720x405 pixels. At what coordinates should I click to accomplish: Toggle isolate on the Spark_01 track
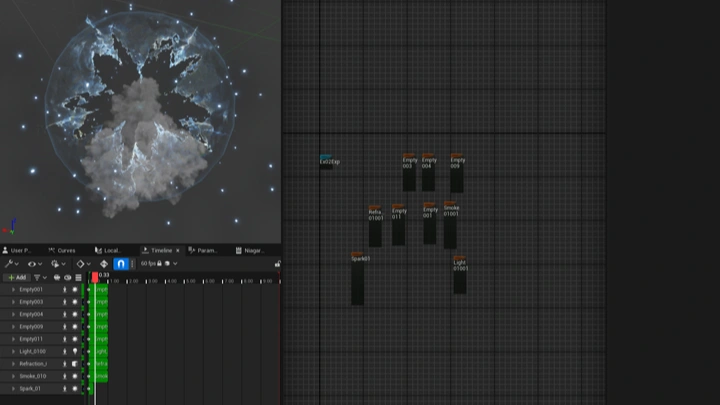65,389
